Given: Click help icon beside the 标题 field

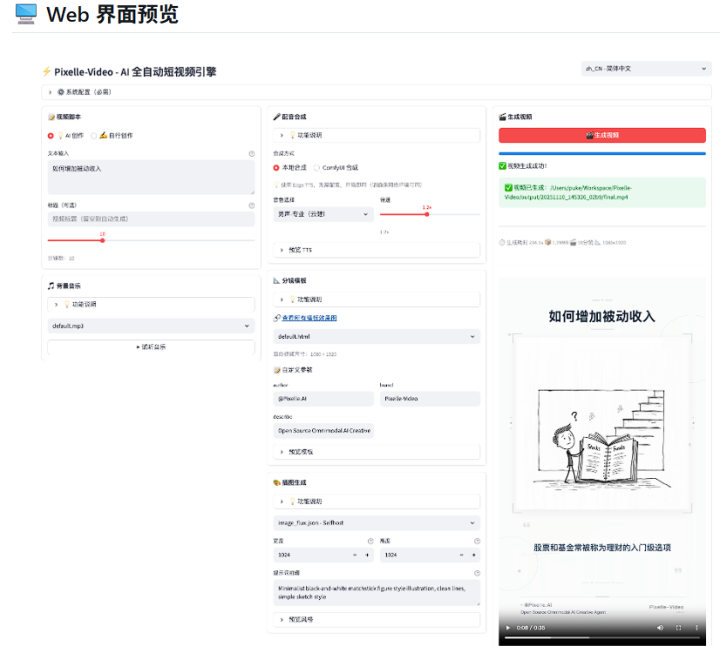Looking at the screenshot, I should pyautogui.click(x=251, y=205).
